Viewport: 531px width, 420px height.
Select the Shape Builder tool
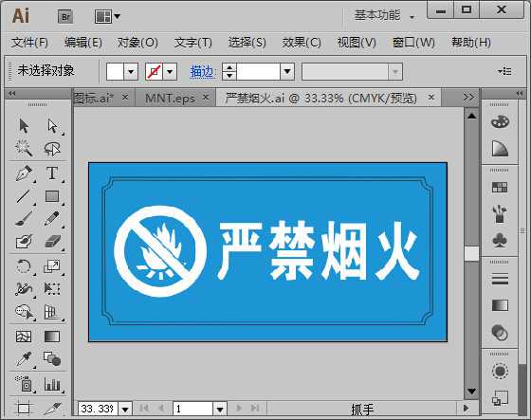pyautogui.click(x=25, y=312)
